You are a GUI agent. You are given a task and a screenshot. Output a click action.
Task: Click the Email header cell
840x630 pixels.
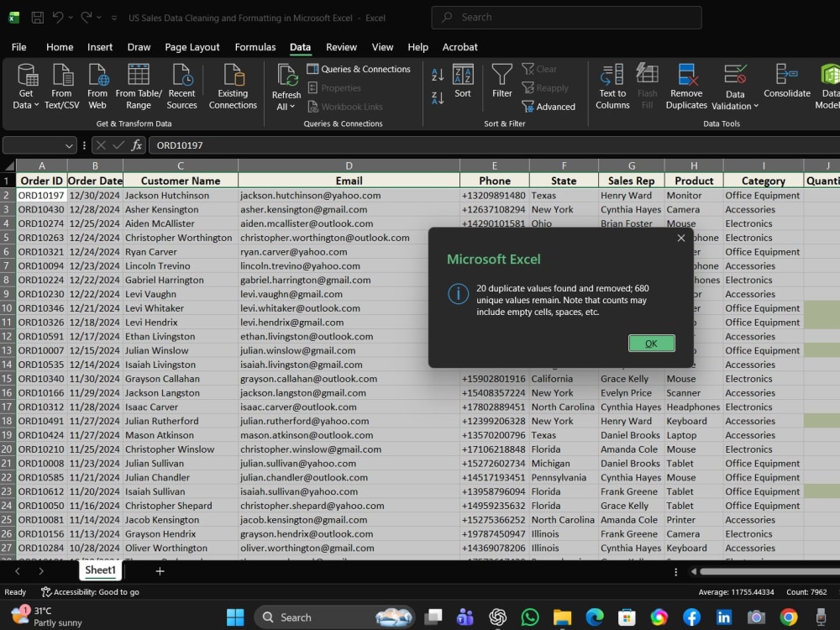tap(349, 181)
